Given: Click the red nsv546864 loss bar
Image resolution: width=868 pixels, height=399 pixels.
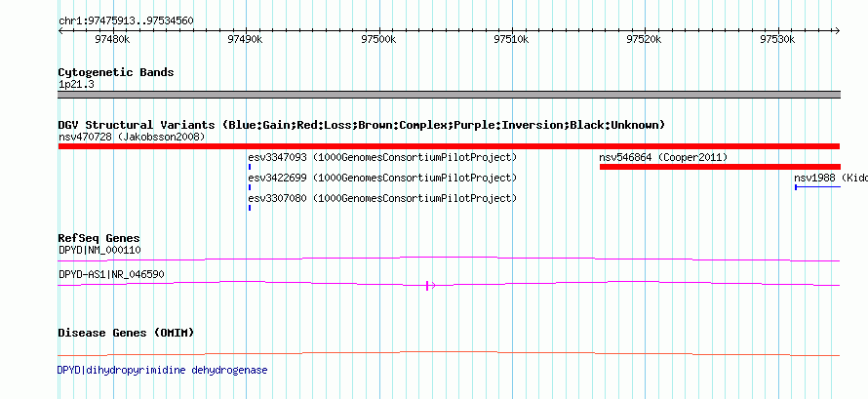Looking at the screenshot, I should pyautogui.click(x=720, y=167).
